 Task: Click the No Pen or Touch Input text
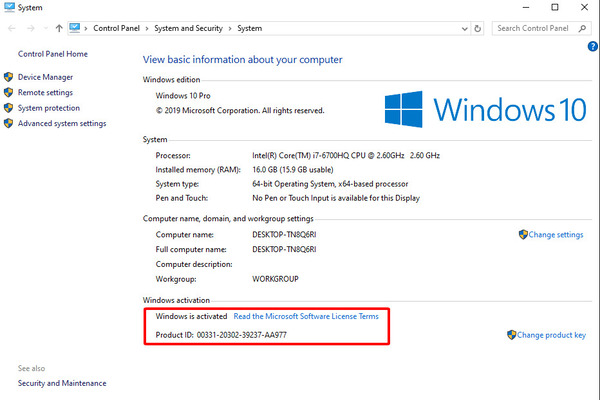336,198
